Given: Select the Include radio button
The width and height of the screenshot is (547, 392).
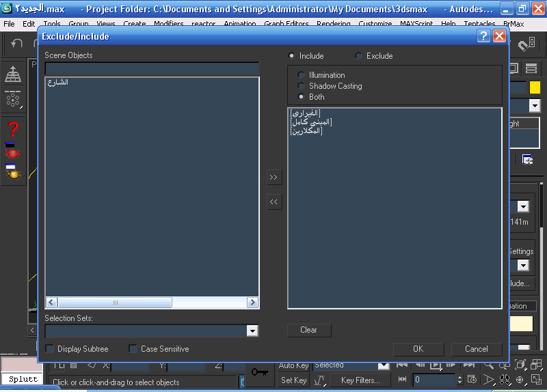Looking at the screenshot, I should [x=291, y=56].
